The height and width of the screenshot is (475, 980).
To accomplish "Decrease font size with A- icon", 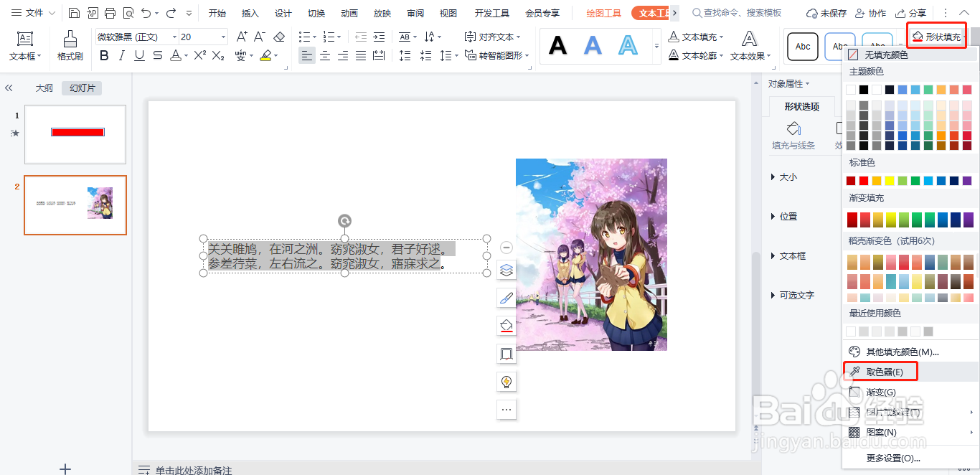I will (260, 37).
